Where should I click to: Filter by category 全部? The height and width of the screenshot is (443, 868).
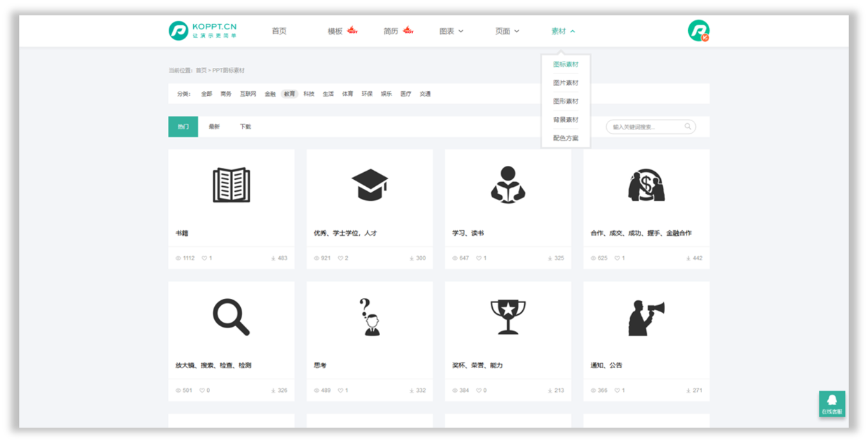click(206, 94)
